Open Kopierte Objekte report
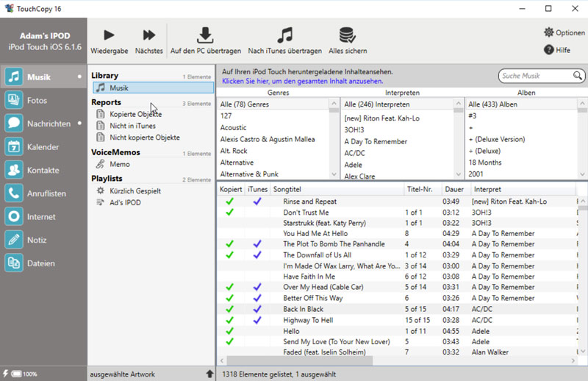This screenshot has width=588, height=381. coord(135,114)
